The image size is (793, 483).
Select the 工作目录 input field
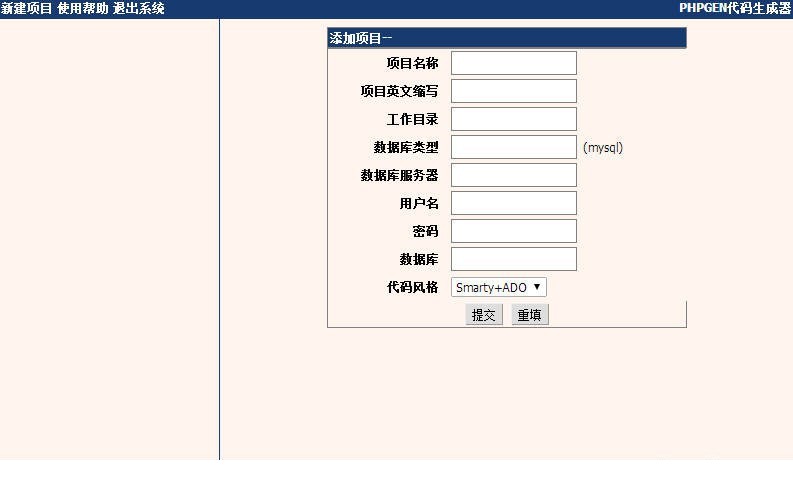pos(514,119)
